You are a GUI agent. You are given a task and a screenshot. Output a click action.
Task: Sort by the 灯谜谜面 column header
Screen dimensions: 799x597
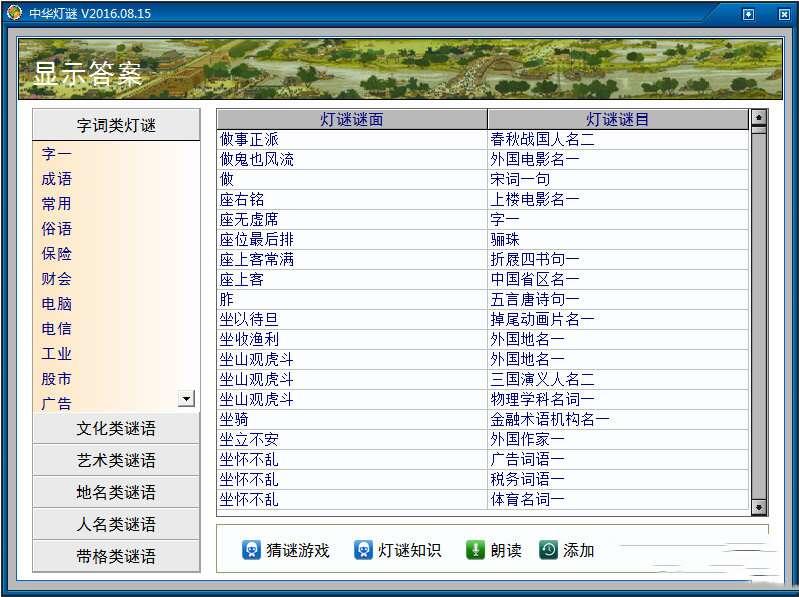point(352,119)
